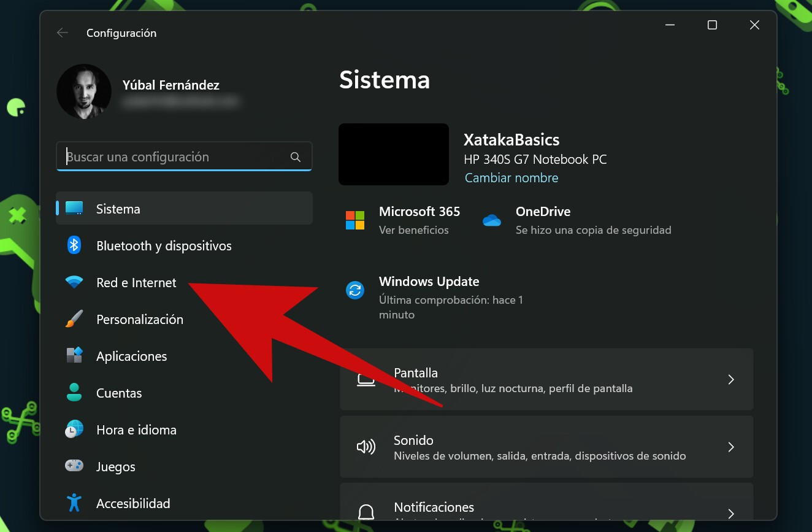Click the Windows Update sync icon
Screen dimensions: 812x532
(x=355, y=290)
